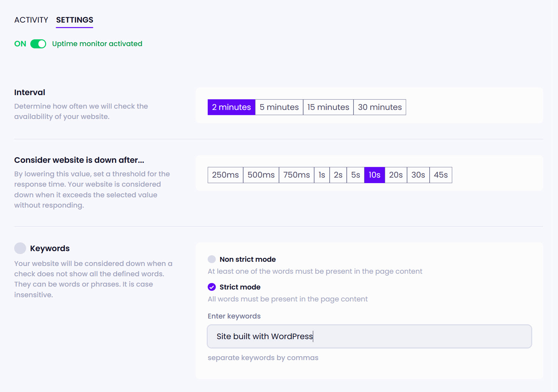Enable the Keywords feature toggle
The image size is (558, 392).
(x=20, y=248)
